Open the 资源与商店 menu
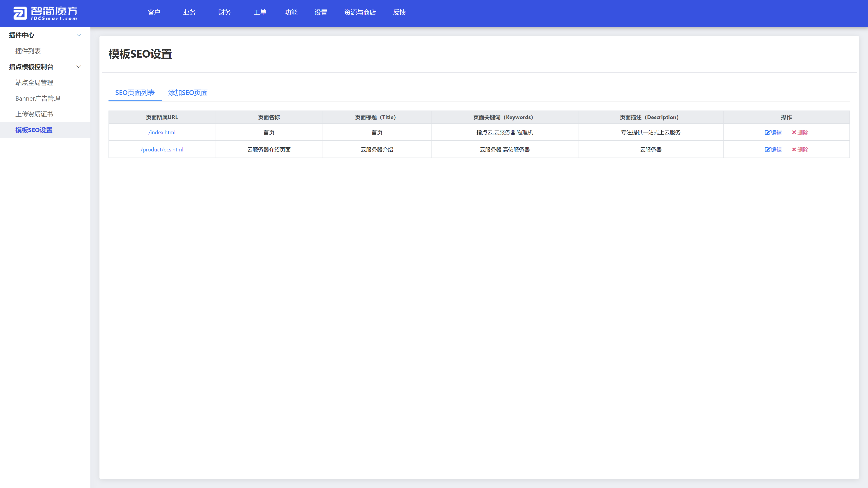Screen dimensions: 868x488 pos(360,12)
